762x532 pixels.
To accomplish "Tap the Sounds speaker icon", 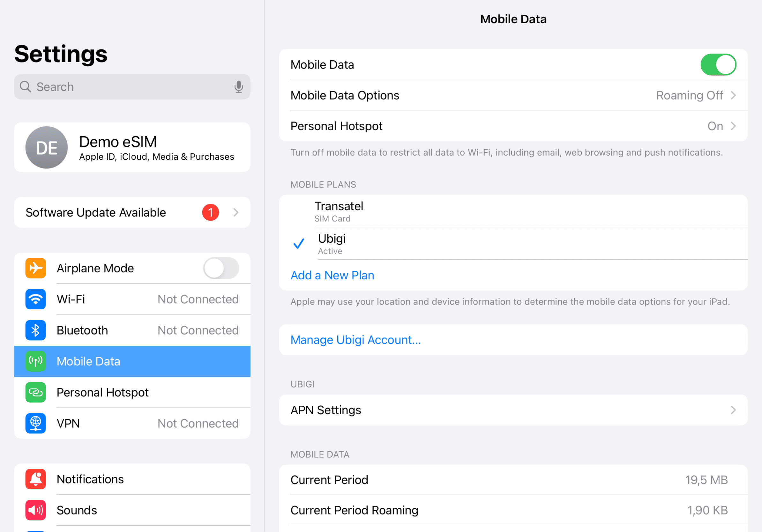I will pos(35,510).
